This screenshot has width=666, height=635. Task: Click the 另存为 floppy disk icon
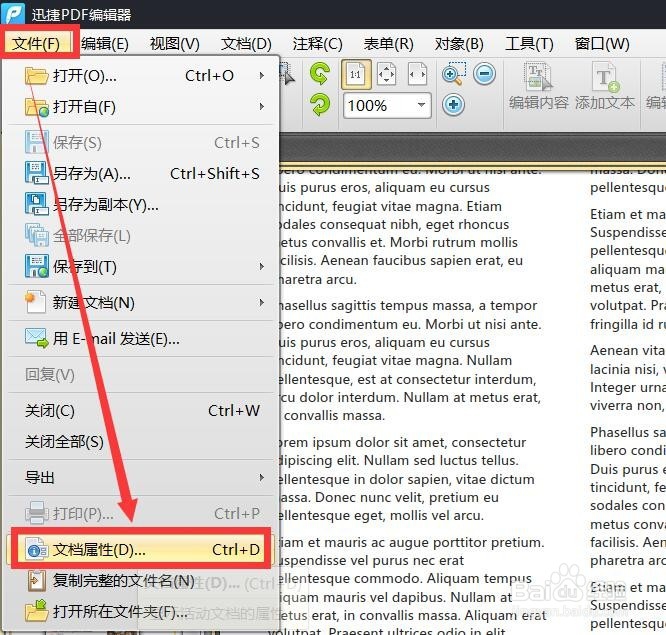coord(37,173)
